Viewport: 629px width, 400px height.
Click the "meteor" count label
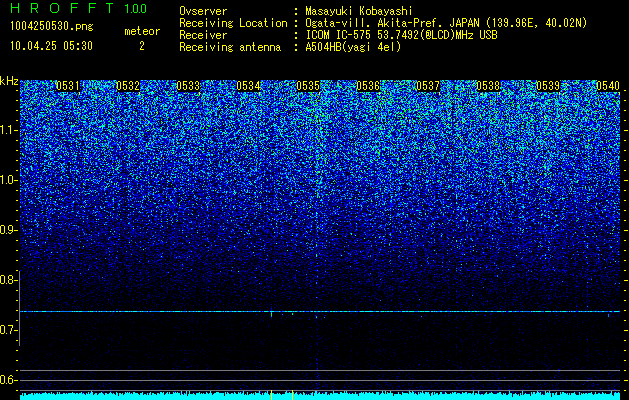tap(142, 31)
